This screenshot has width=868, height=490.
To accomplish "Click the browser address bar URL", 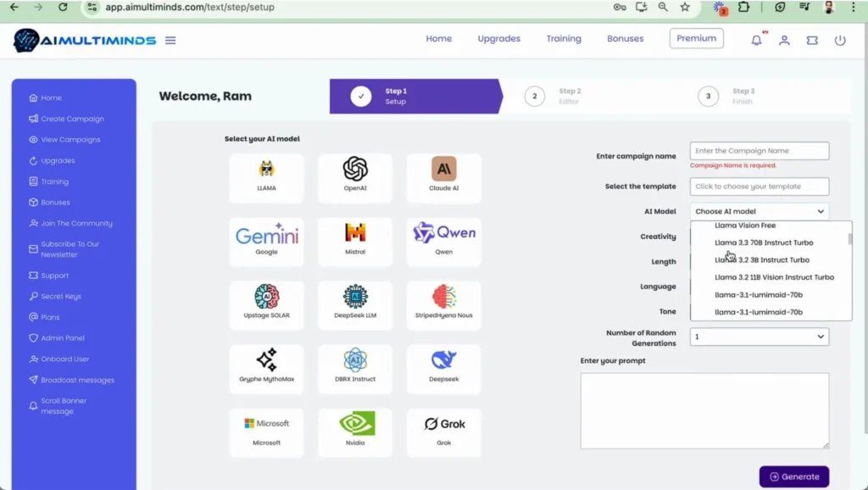I will [x=190, y=7].
